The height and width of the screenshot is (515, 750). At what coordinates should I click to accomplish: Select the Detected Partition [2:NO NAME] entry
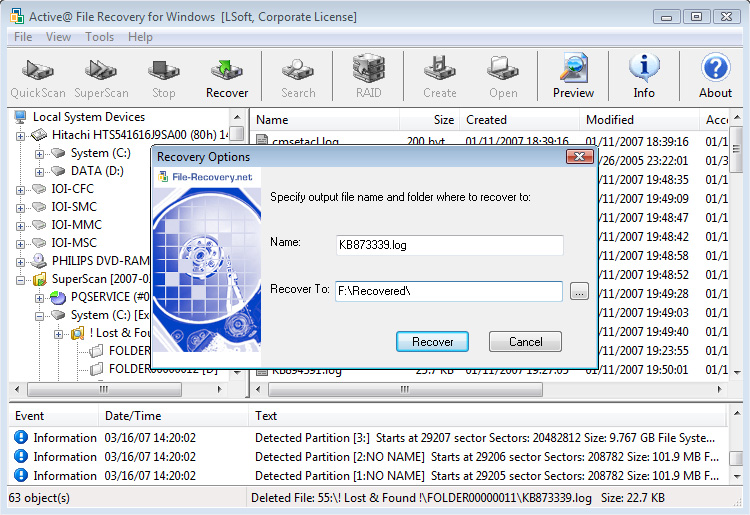(x=368, y=457)
